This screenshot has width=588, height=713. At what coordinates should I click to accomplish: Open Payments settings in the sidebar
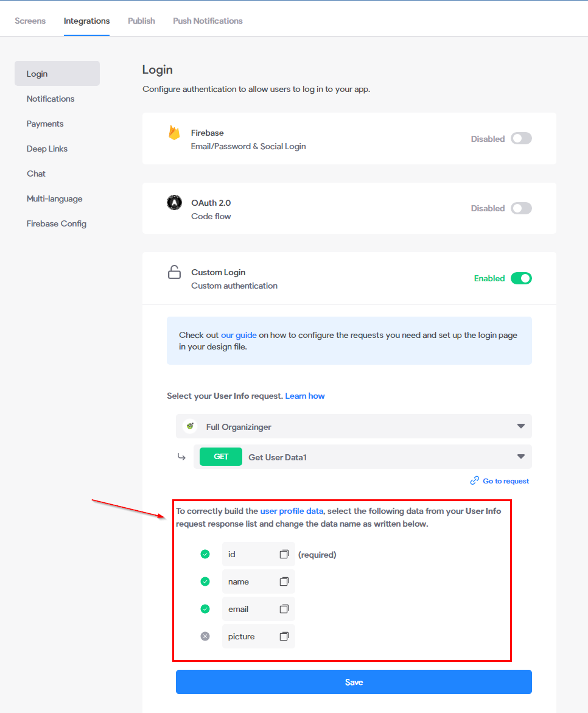[45, 124]
